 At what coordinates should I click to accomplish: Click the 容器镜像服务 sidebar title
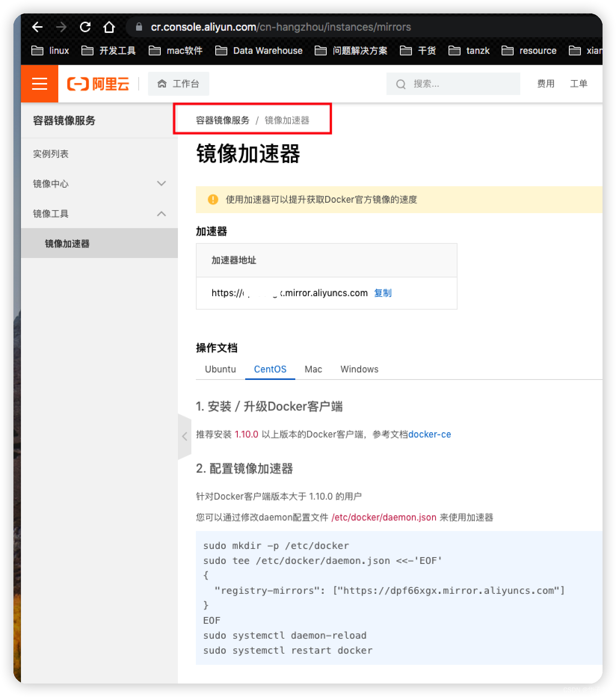(64, 120)
